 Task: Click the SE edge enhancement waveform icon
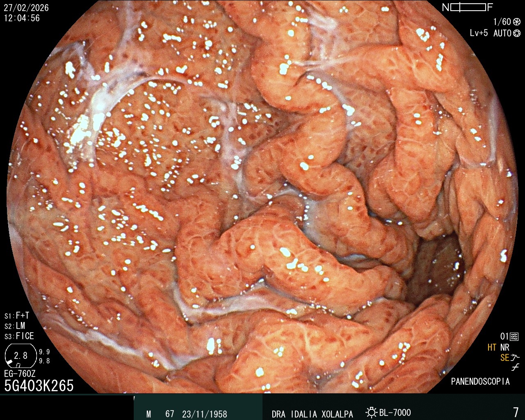[x=515, y=358]
